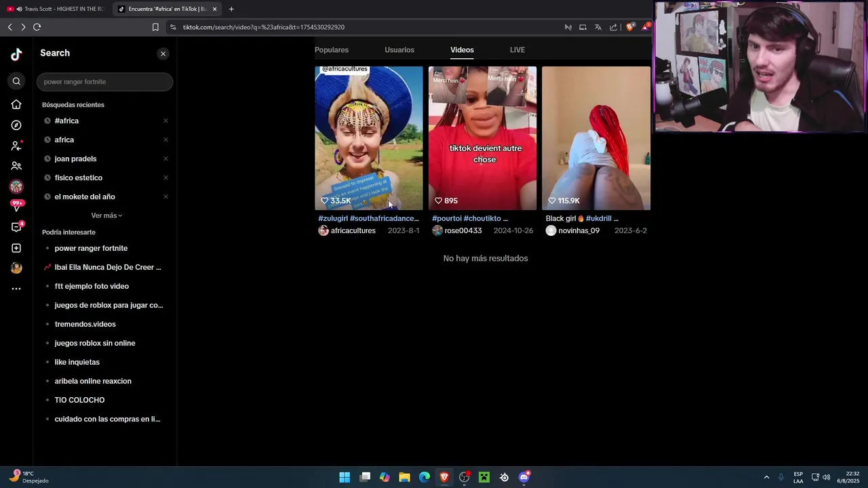Viewport: 868px width, 488px height.
Task: Switch to the Travis Scott browser tab
Action: tap(56, 9)
